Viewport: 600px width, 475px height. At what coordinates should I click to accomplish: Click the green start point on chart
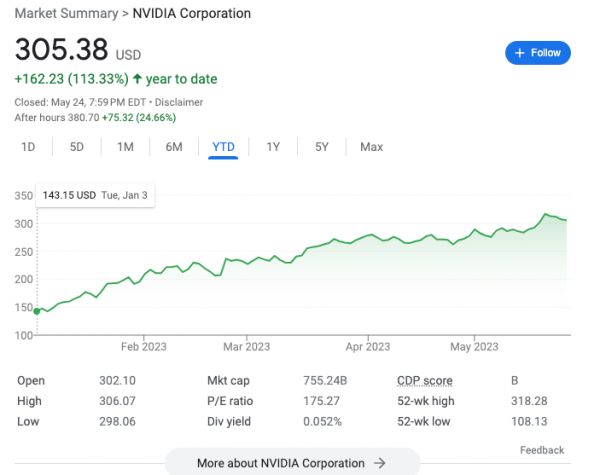click(x=37, y=311)
